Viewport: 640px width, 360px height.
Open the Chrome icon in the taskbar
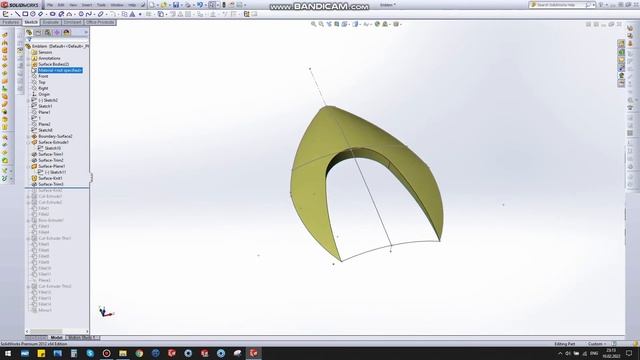click(x=139, y=353)
